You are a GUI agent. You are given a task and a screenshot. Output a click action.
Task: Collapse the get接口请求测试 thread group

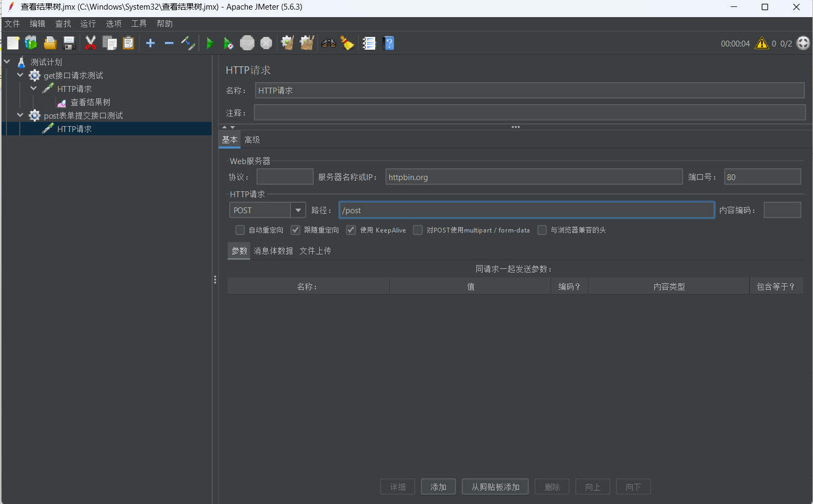point(20,75)
